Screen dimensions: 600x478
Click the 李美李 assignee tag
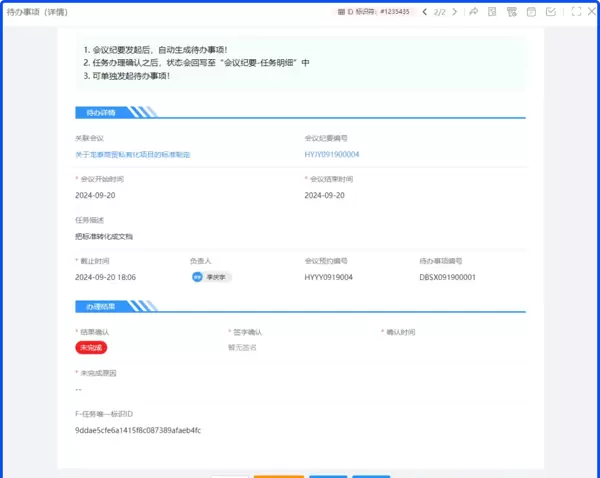[x=211, y=277]
